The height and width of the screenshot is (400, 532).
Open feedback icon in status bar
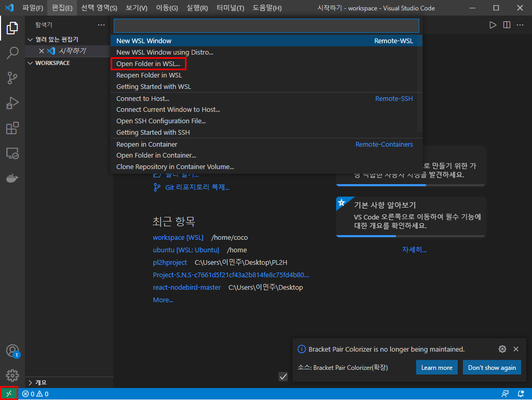pos(505,394)
